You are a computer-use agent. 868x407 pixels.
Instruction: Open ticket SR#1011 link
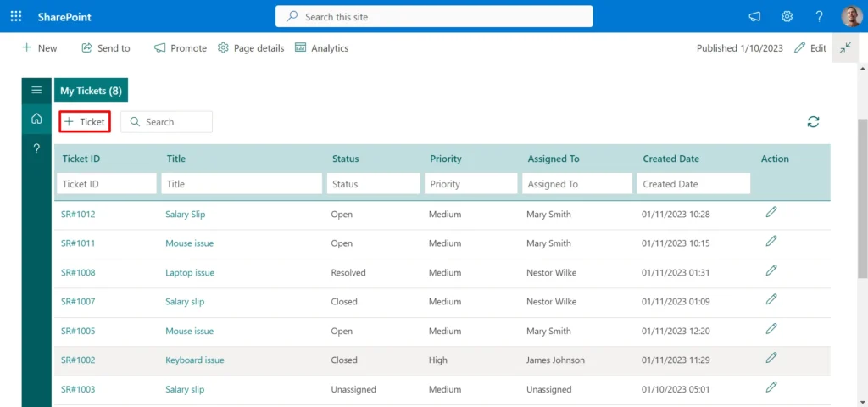tap(78, 243)
